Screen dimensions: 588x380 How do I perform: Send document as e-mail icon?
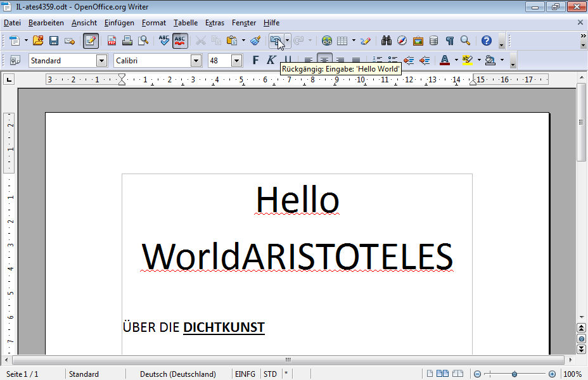70,41
